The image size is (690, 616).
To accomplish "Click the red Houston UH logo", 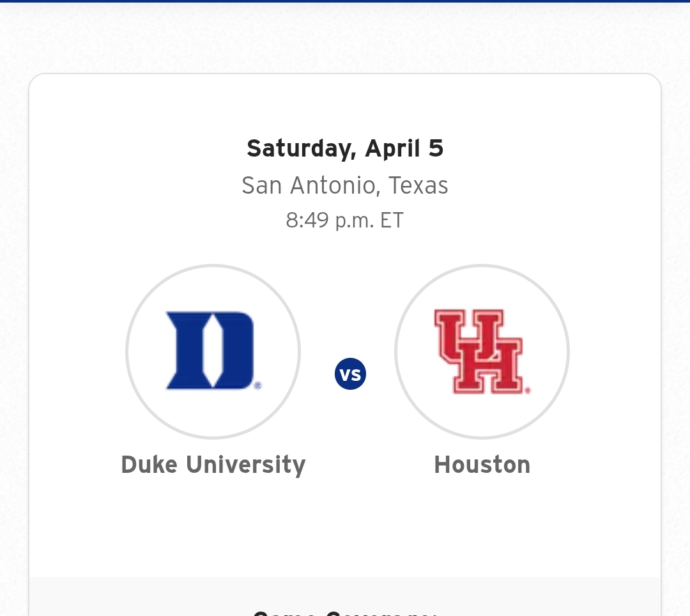I will point(479,351).
